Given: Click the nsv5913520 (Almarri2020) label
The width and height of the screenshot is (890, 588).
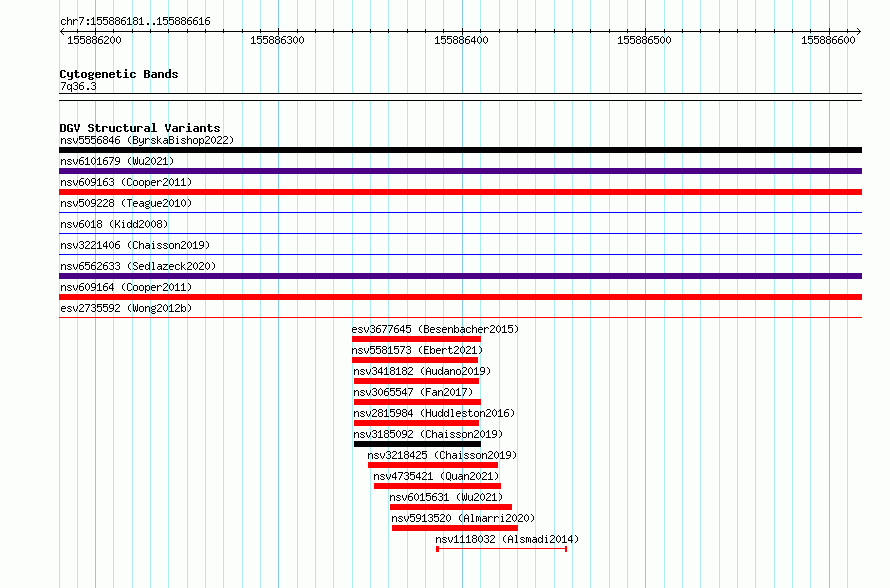Looking at the screenshot, I should tap(463, 518).
